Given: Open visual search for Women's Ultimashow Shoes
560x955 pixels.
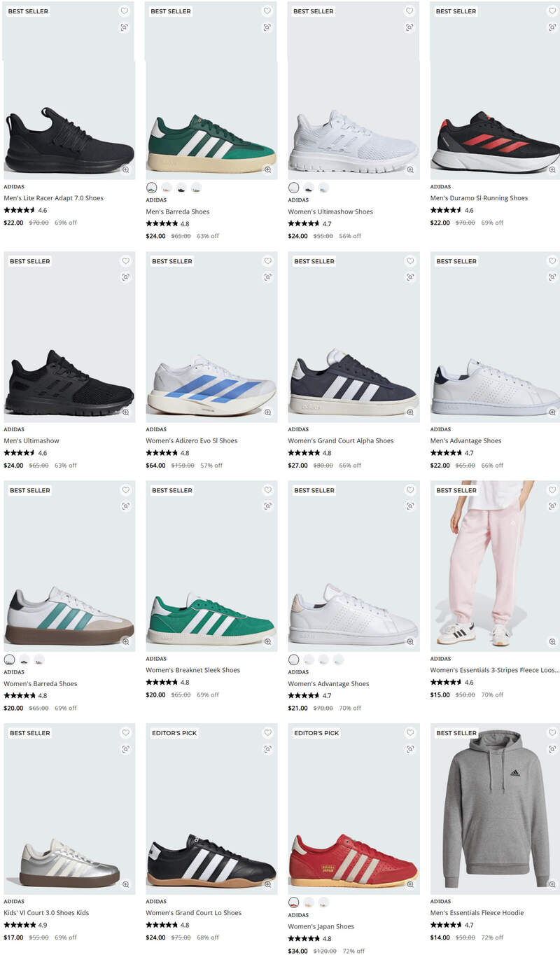Looking at the screenshot, I should (x=409, y=27).
